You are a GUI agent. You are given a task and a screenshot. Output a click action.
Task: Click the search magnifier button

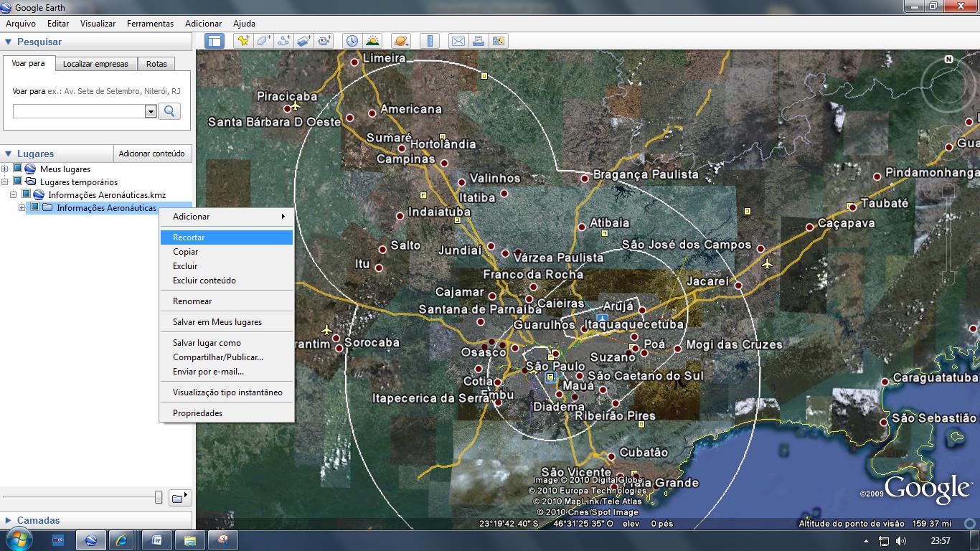(x=169, y=111)
